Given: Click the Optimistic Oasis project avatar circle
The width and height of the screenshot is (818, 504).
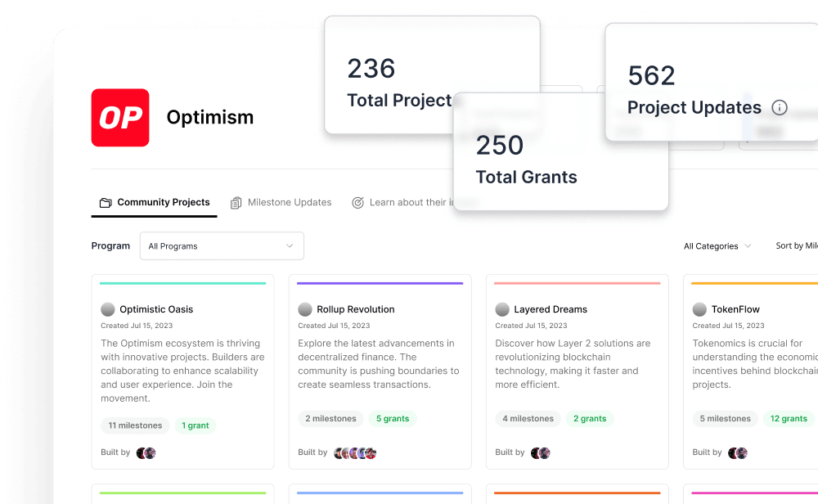Looking at the screenshot, I should click(x=107, y=309).
